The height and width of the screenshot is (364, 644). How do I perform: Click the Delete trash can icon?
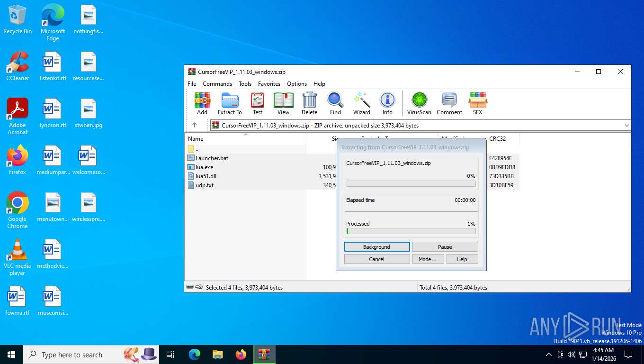309,104
